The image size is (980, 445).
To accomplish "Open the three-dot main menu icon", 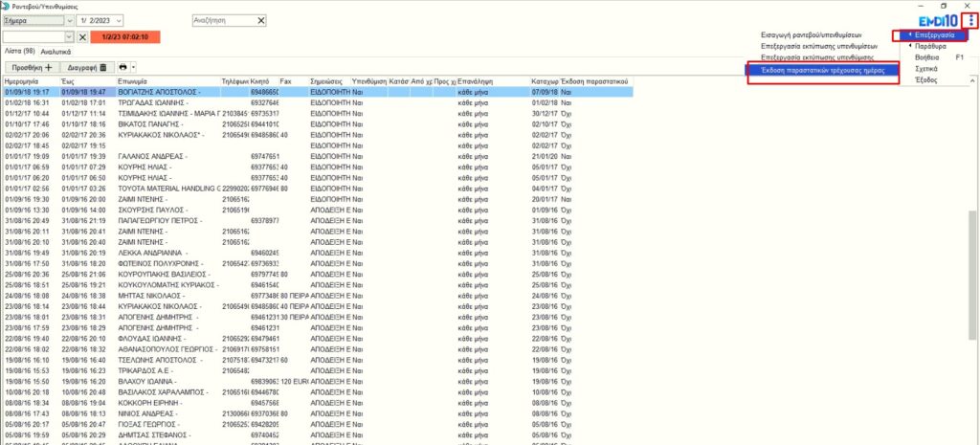I will tap(972, 20).
